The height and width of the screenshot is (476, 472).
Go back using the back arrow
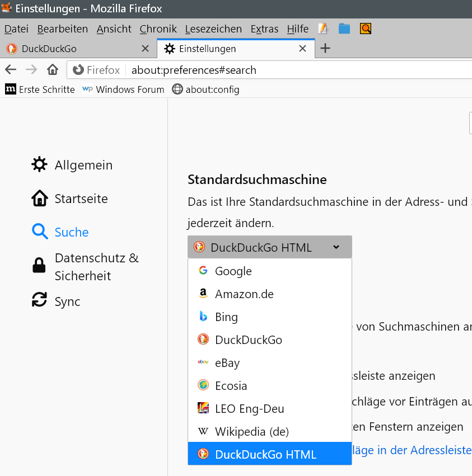pyautogui.click(x=11, y=70)
